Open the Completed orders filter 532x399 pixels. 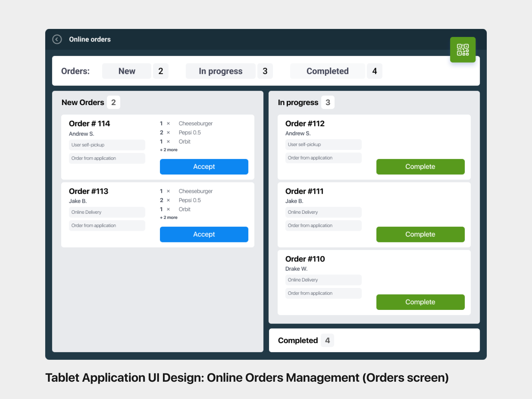pyautogui.click(x=327, y=71)
